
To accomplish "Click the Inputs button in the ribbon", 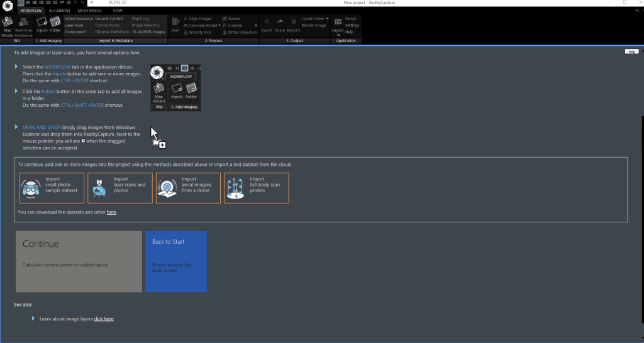I will (42, 24).
